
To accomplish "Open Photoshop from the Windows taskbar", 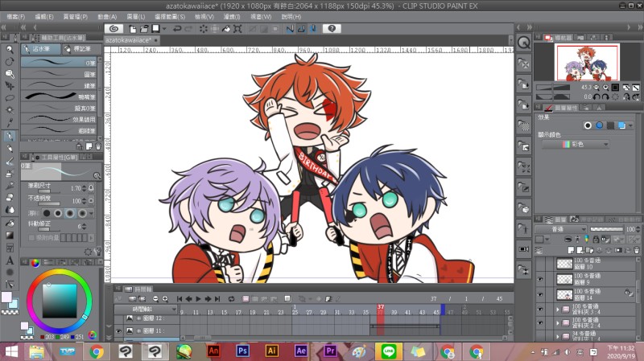I will click(243, 351).
